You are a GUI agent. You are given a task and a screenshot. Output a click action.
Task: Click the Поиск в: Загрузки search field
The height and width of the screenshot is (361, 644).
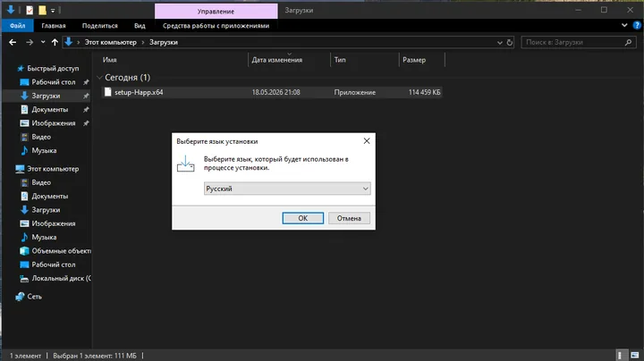[573, 42]
